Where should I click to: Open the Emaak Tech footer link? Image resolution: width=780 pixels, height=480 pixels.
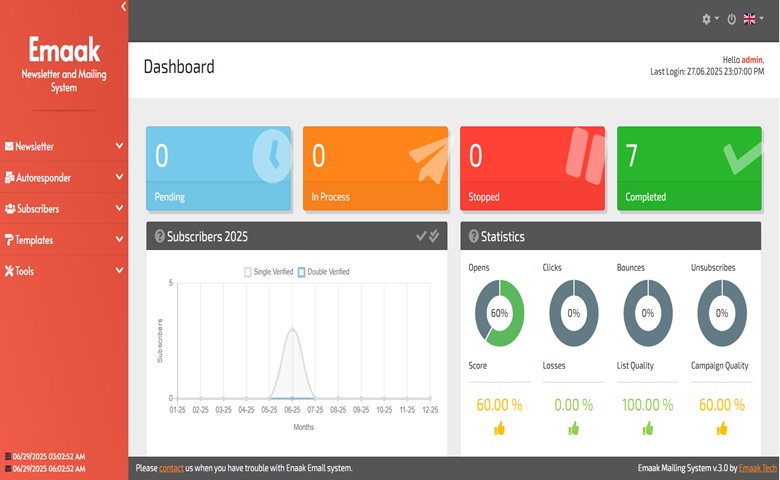pos(758,468)
